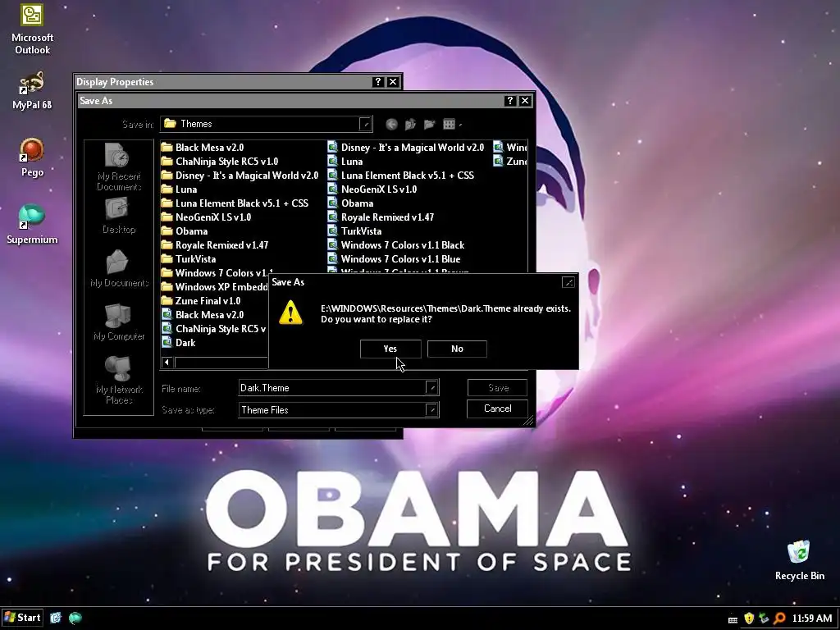Select Disney - It's a Magical World v2.0 folder
Viewport: 840px width, 630px height.
(240, 176)
